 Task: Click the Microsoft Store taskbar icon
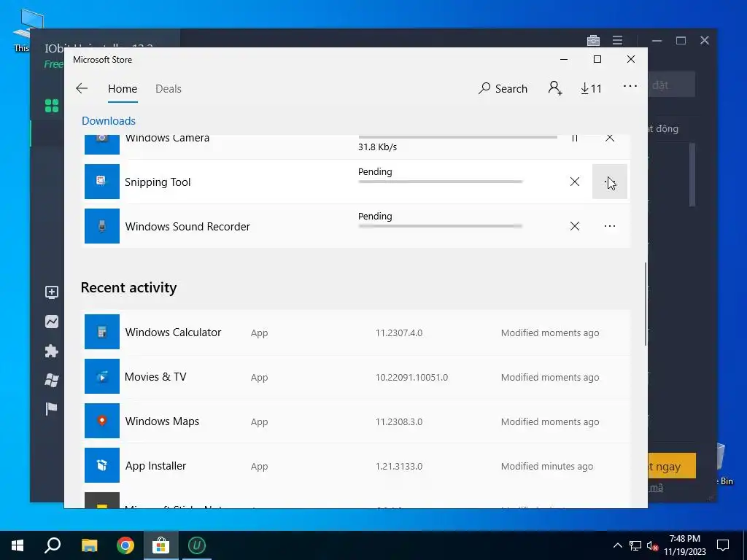coord(161,545)
